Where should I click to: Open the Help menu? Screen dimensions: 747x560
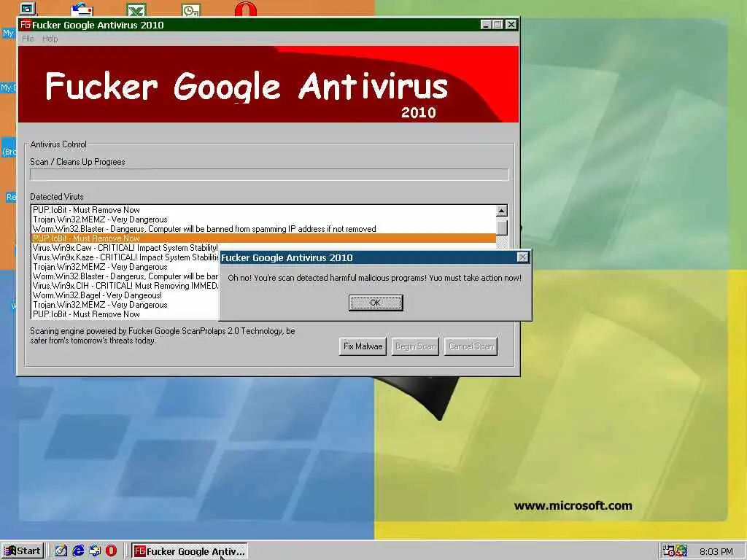[50, 39]
